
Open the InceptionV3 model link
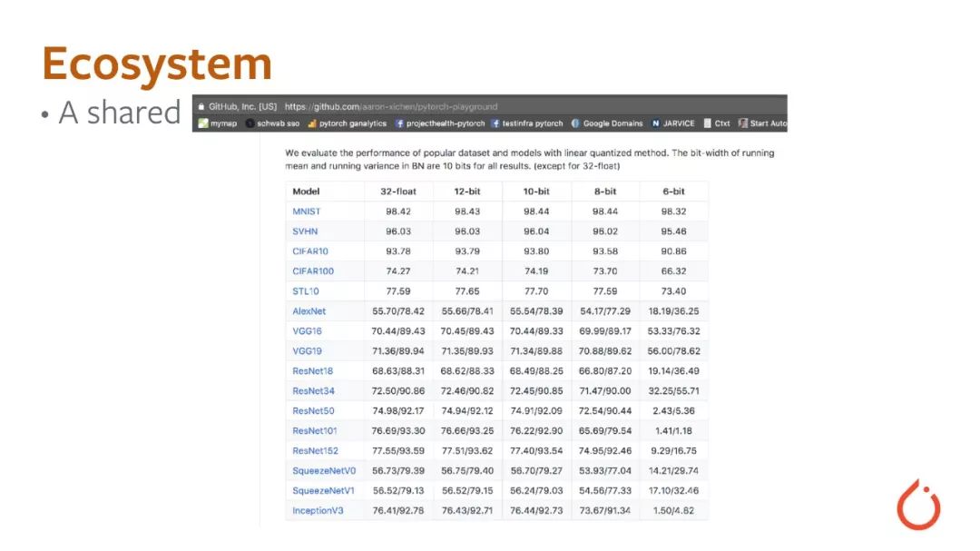(318, 511)
